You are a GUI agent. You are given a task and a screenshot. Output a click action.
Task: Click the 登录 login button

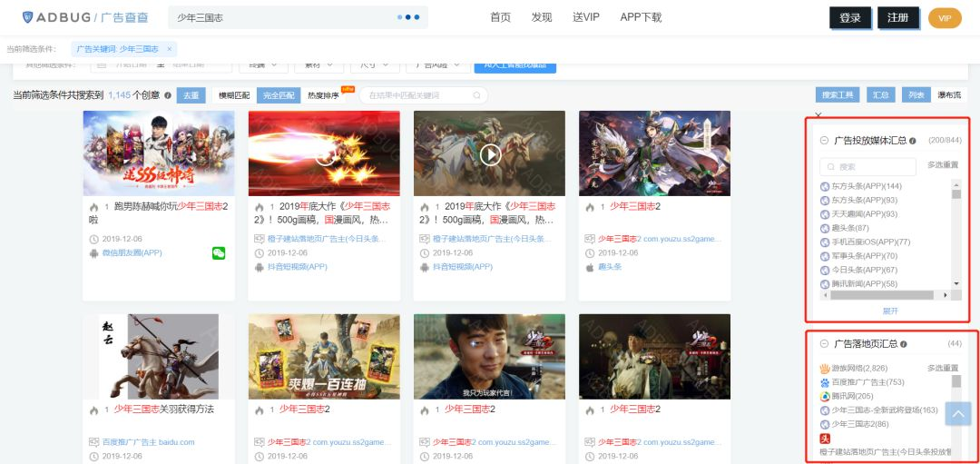(x=850, y=18)
